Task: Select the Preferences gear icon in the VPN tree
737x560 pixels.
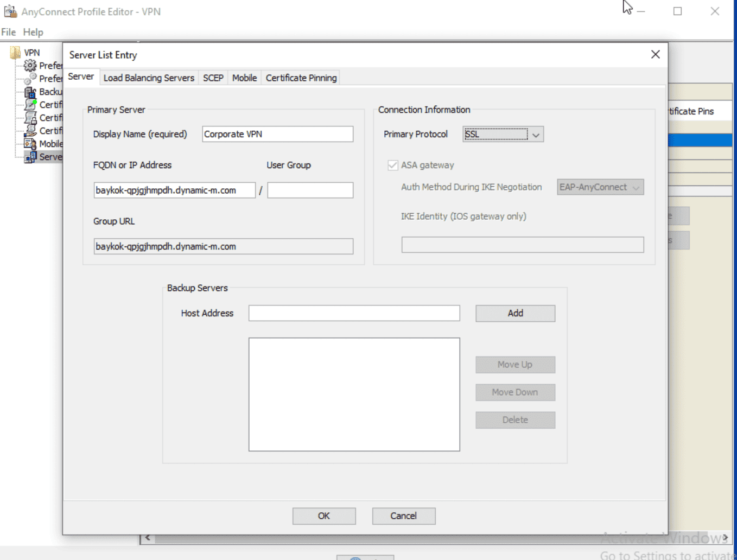Action: pos(30,65)
